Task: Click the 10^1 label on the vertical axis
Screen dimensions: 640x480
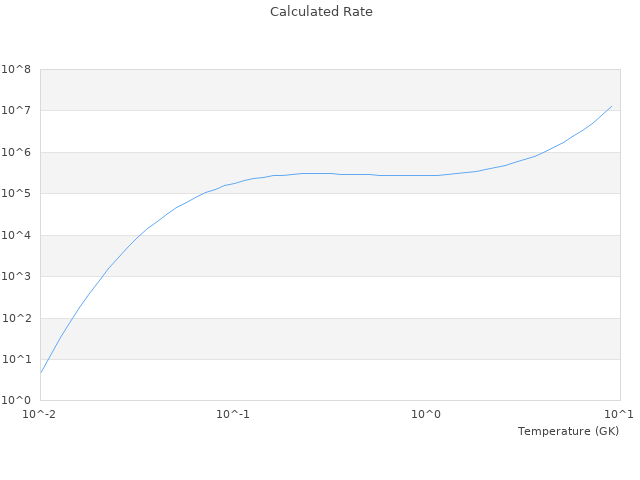Action: tap(16, 360)
